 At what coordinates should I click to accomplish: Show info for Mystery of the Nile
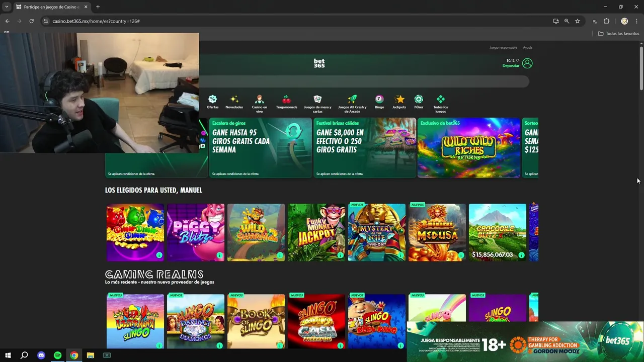pyautogui.click(x=400, y=255)
